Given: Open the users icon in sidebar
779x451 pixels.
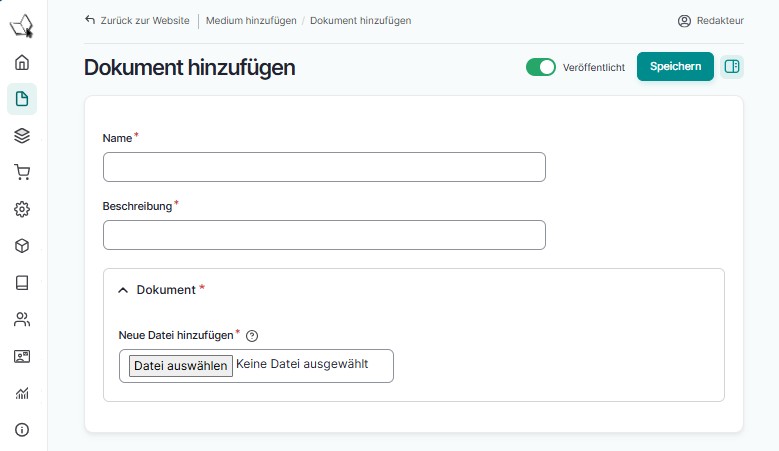Looking at the screenshot, I should coord(22,320).
